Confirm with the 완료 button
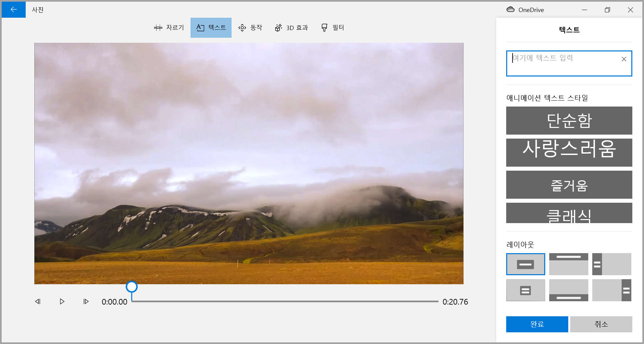 point(537,324)
